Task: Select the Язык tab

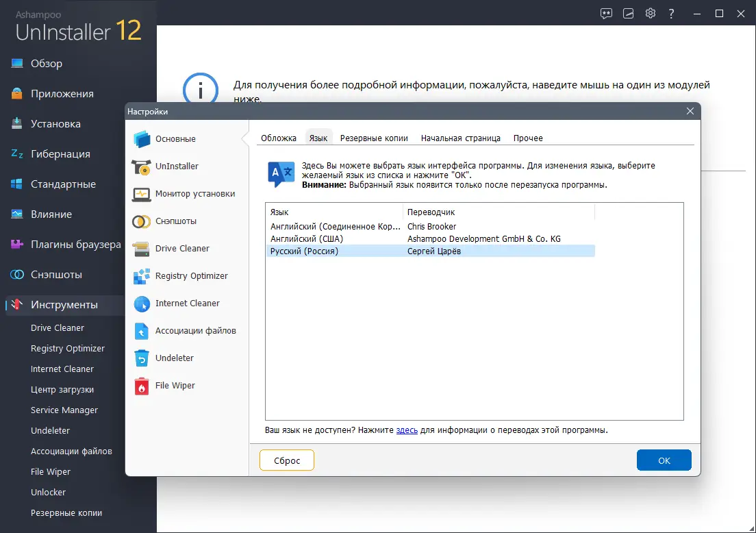Action: [318, 138]
